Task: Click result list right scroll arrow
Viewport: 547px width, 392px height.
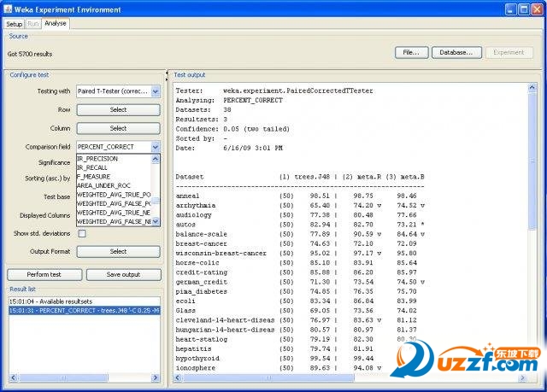Action: (x=156, y=377)
